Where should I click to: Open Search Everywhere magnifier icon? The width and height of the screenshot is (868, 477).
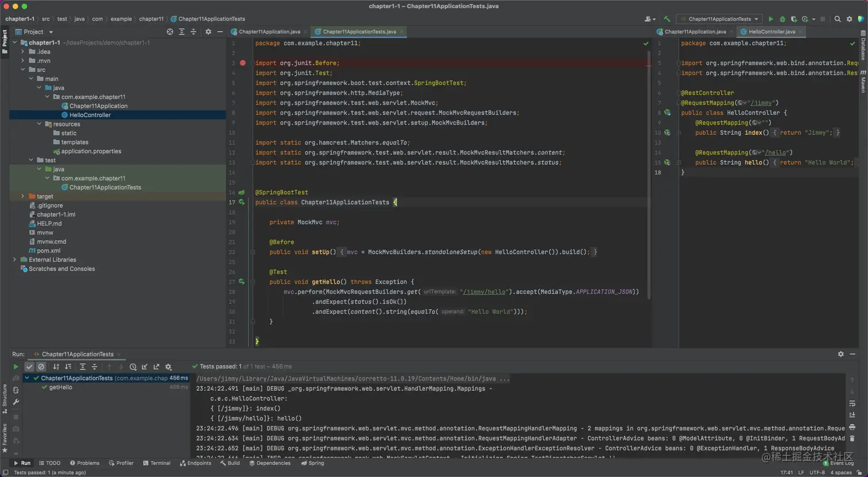click(x=838, y=19)
